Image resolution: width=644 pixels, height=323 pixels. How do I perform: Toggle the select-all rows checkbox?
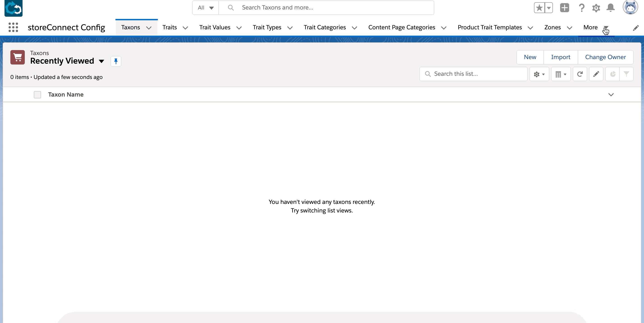point(37,95)
